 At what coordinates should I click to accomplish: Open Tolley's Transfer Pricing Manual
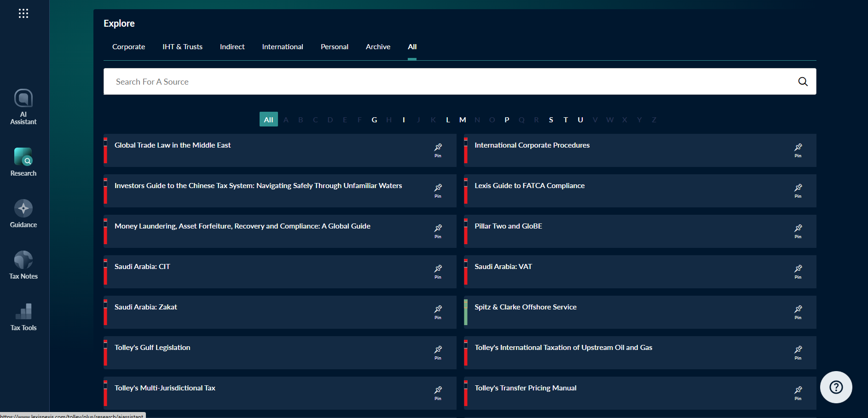tap(526, 388)
